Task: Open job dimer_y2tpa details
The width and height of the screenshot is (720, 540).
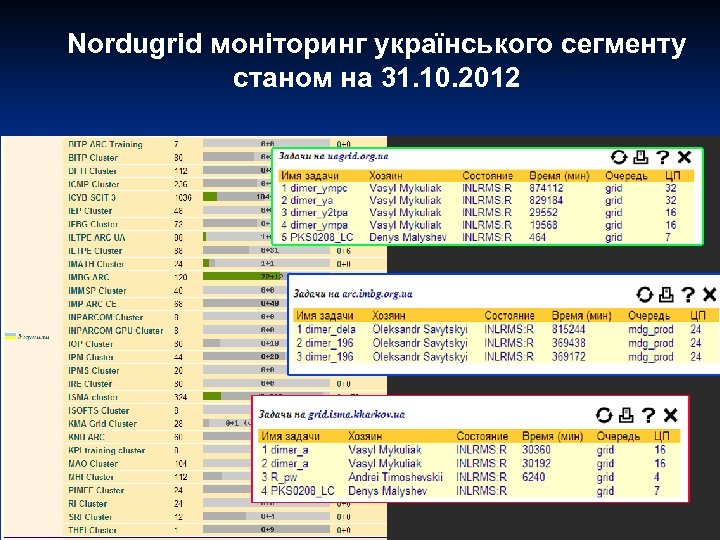Action: (319, 213)
